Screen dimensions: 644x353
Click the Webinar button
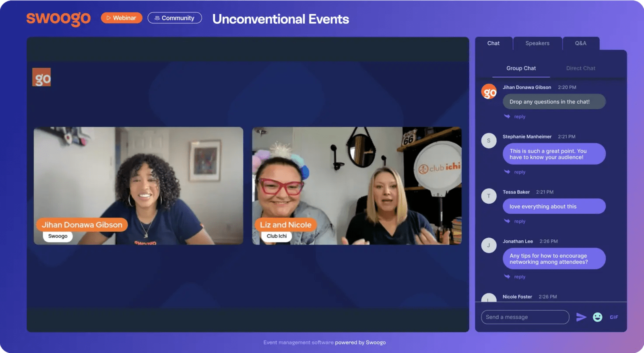tap(122, 18)
